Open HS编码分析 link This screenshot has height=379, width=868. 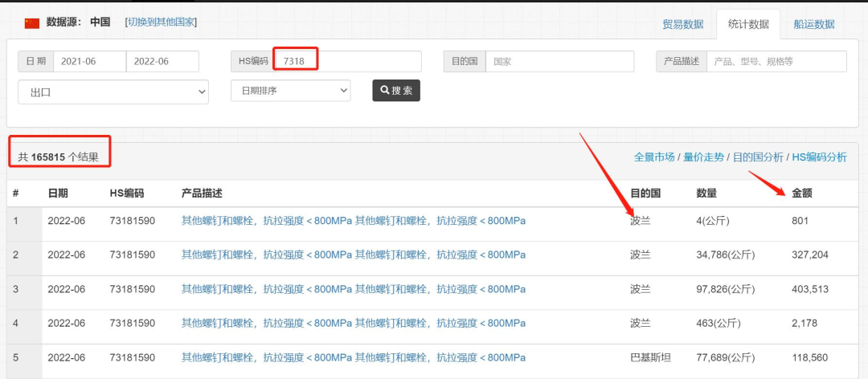point(819,157)
